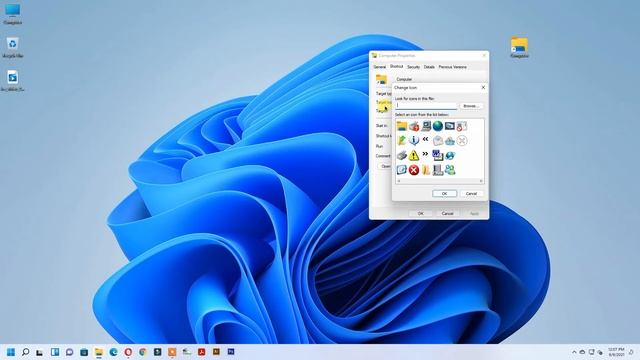640x360 pixels.
Task: Select the Computer folder shortcut on desktop right
Action: (519, 47)
